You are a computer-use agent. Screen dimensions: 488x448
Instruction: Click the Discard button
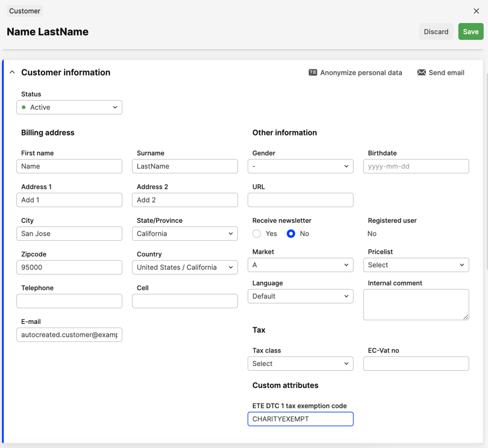tap(436, 31)
